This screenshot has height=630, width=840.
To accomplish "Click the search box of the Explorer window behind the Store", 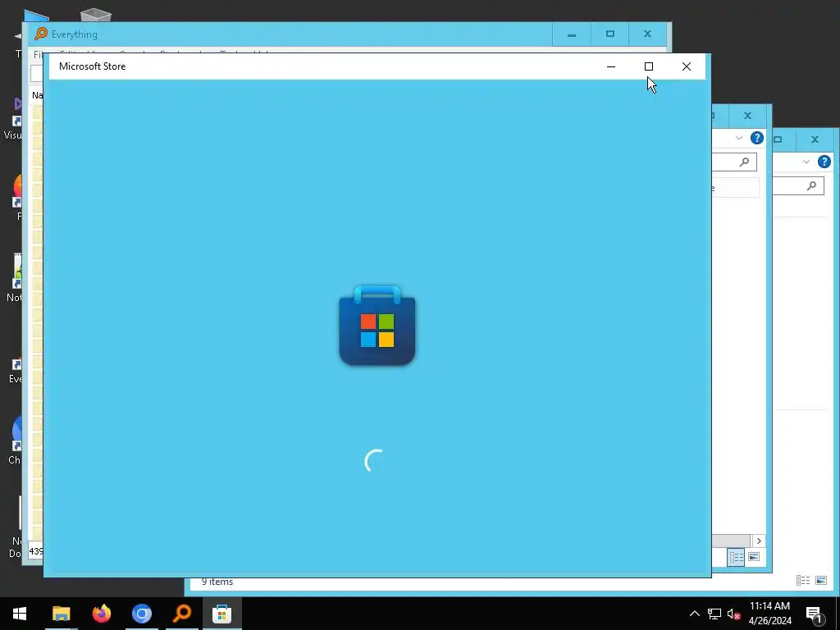I will point(734,162).
